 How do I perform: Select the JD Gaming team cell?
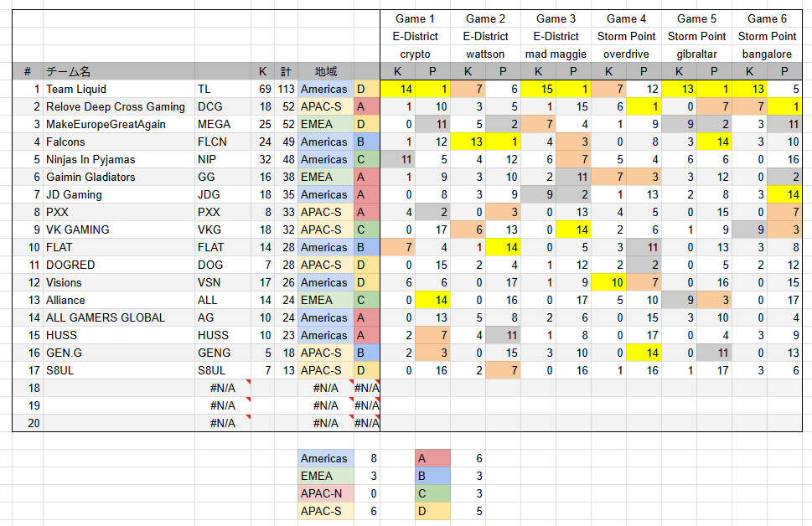119,194
